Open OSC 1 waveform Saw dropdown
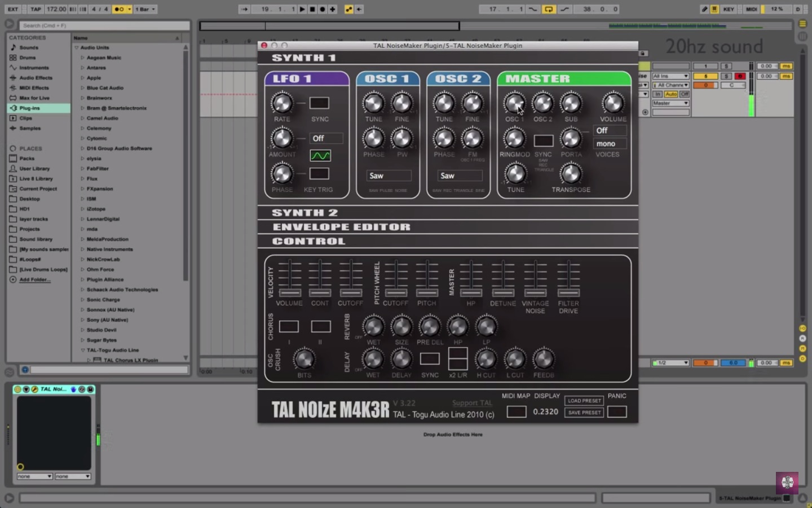The height and width of the screenshot is (508, 812). [x=389, y=176]
